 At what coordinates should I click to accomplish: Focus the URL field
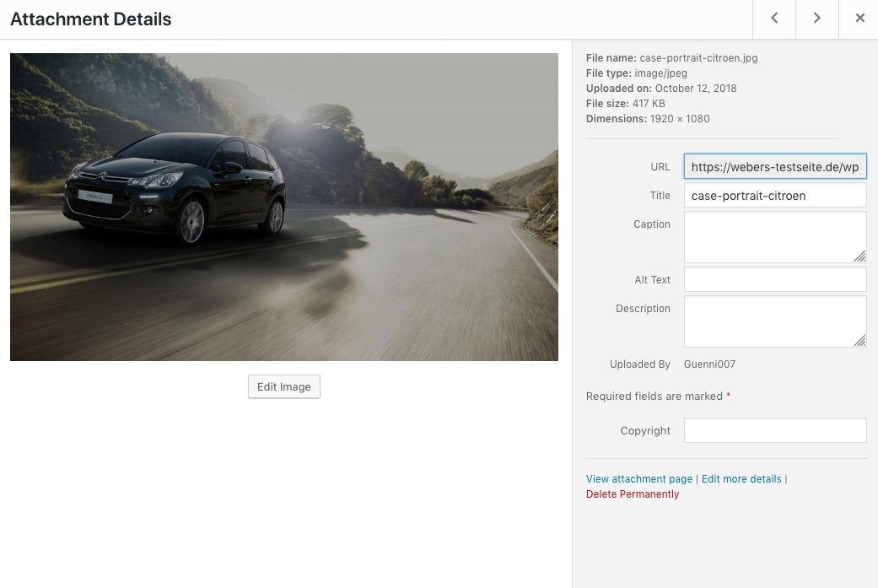click(x=775, y=167)
